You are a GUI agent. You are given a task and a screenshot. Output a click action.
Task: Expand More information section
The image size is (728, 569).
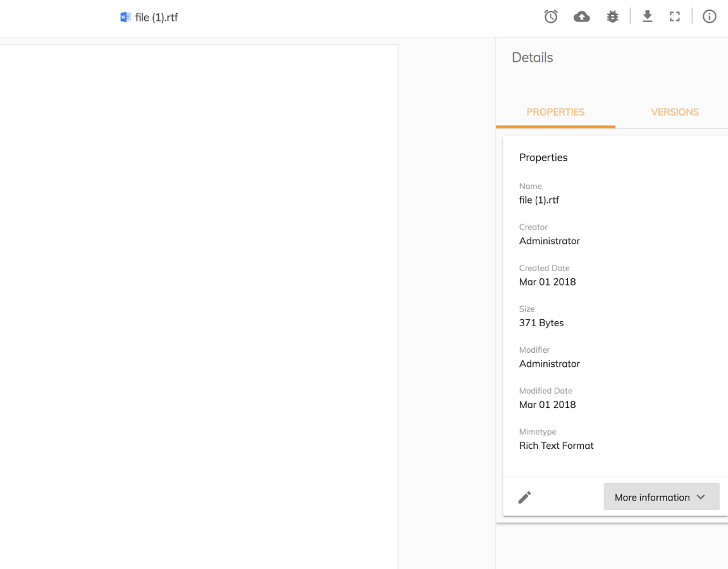click(x=661, y=497)
